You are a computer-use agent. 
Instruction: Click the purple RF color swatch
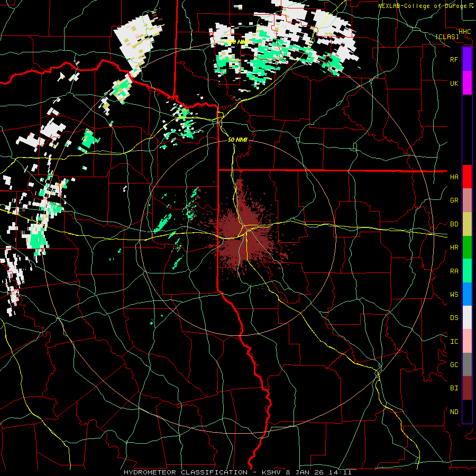[x=467, y=59]
